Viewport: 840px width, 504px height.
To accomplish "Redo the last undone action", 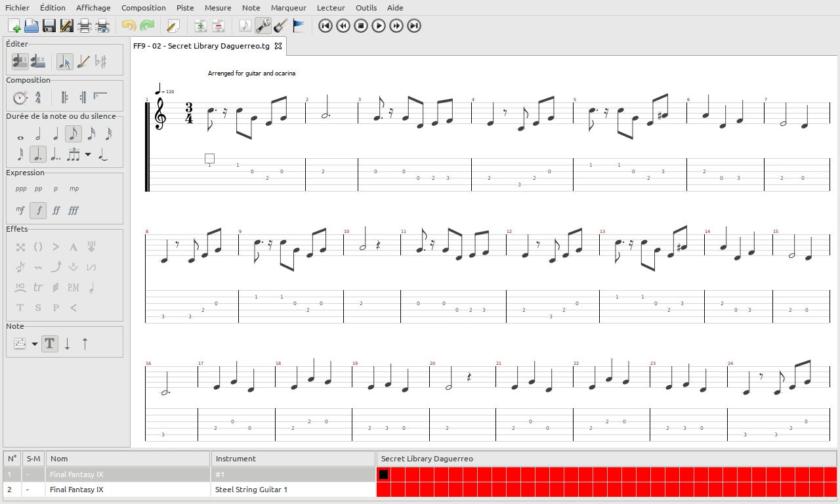I will [146, 26].
